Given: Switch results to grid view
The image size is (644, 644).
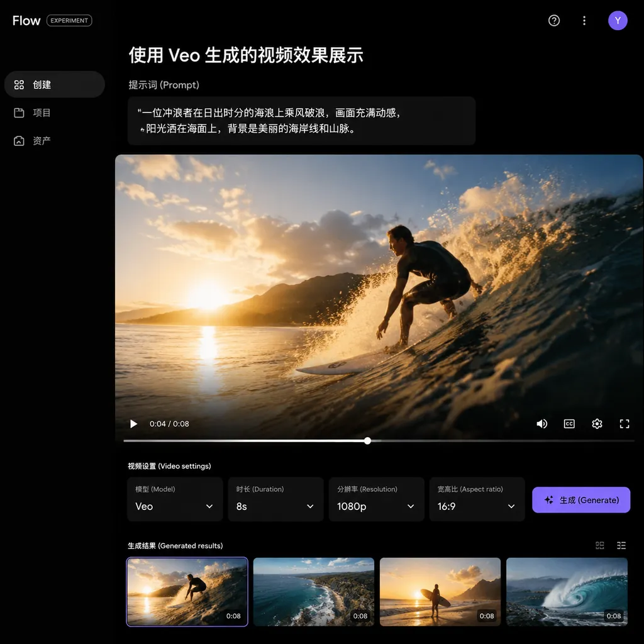Looking at the screenshot, I should click(x=599, y=545).
